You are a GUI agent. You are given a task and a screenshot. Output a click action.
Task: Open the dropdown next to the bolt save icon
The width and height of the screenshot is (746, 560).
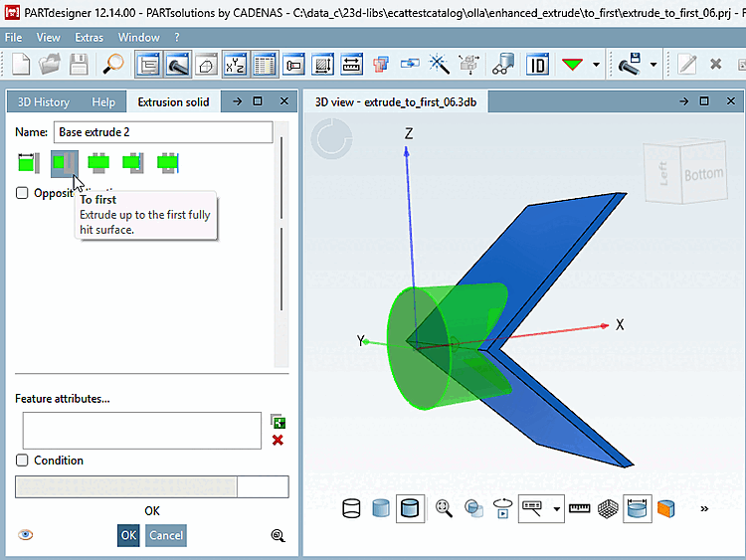click(x=653, y=65)
